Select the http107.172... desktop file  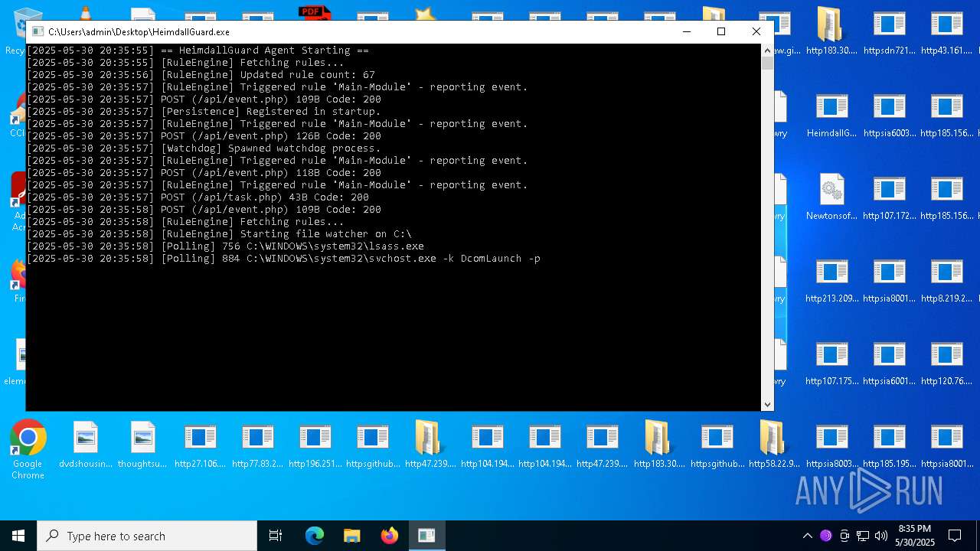tap(889, 197)
